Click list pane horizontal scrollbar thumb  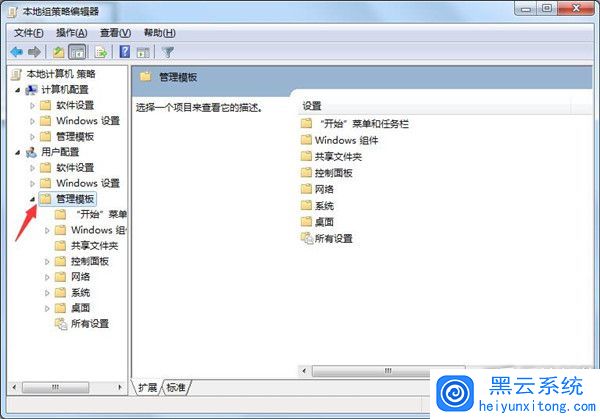[x=388, y=371]
